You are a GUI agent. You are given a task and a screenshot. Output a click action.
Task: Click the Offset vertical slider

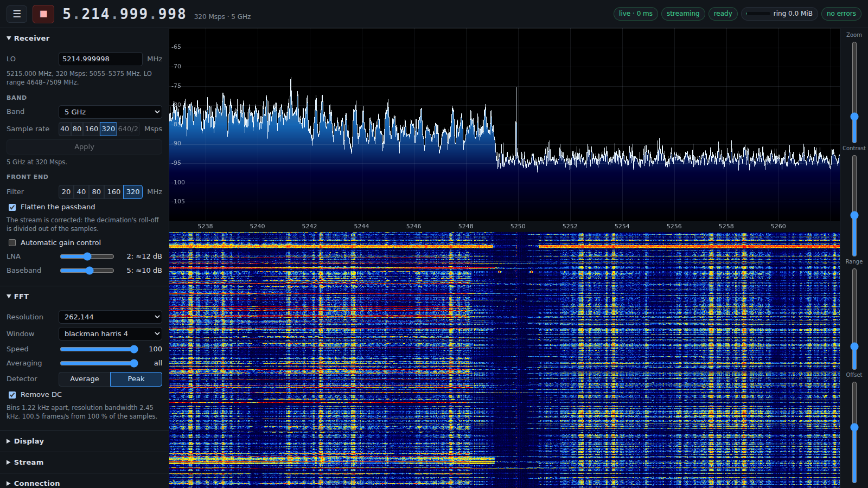point(854,432)
